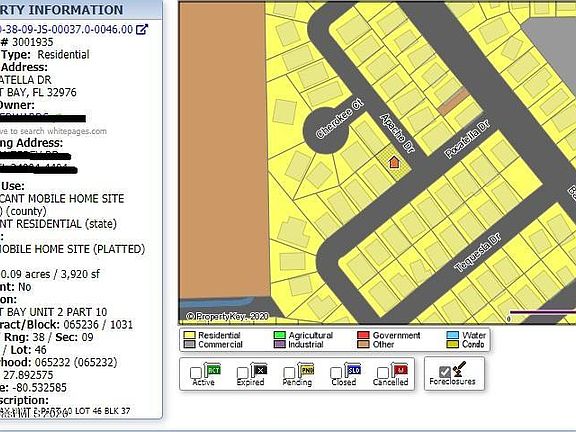Enable the Closed listings checkbox
The height and width of the screenshot is (432, 576).
[336, 373]
